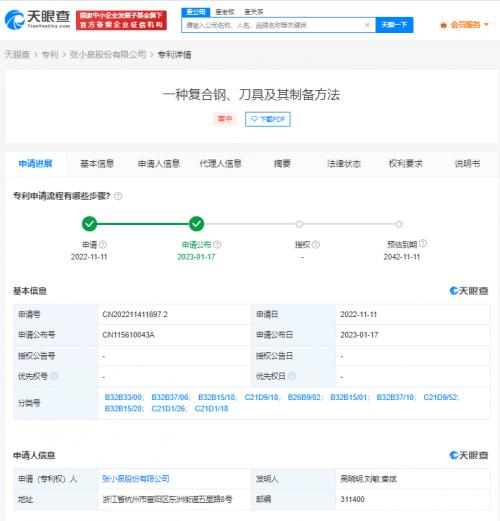
Task: Click the info icon beside 预估到期 step
Action: coord(423,243)
